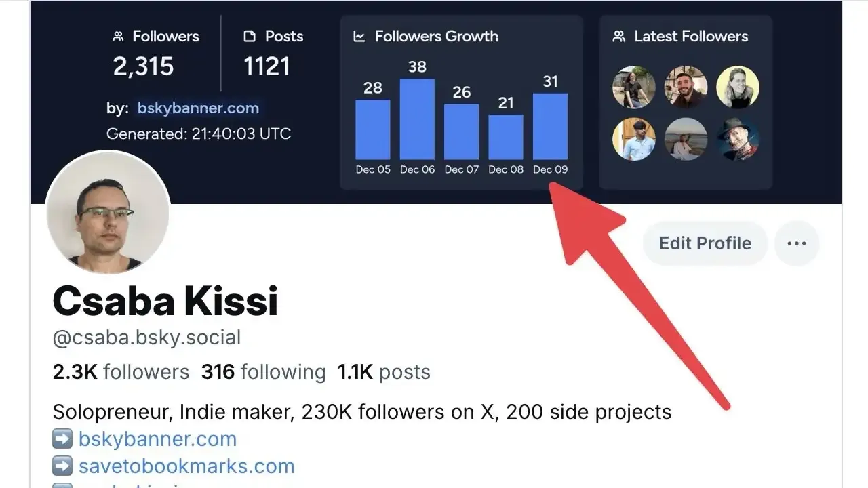Click the top-right blonde follower avatar
868x488 pixels.
click(x=738, y=87)
